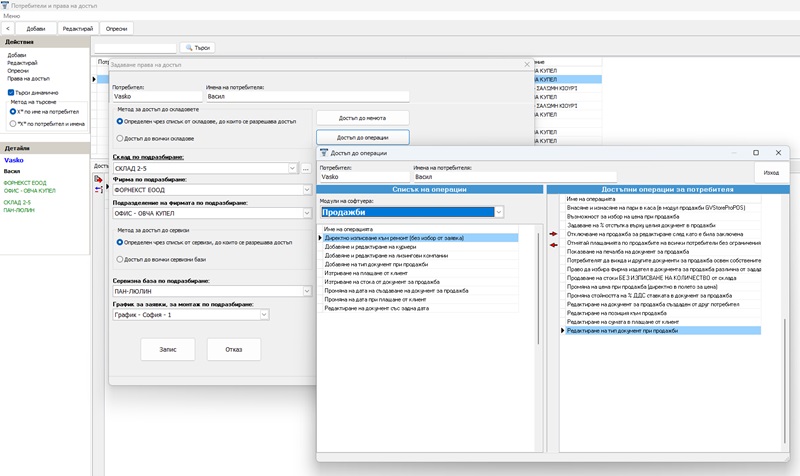Image resolution: width=800 pixels, height=476 pixels.
Task: Select row Редактиране на позиция към продажба
Action: pyautogui.click(x=661, y=313)
